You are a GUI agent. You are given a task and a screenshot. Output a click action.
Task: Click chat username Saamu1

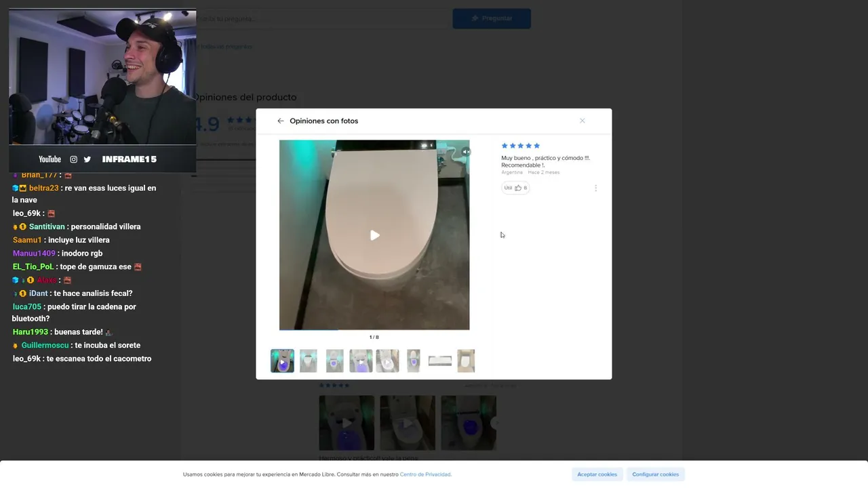pos(27,240)
